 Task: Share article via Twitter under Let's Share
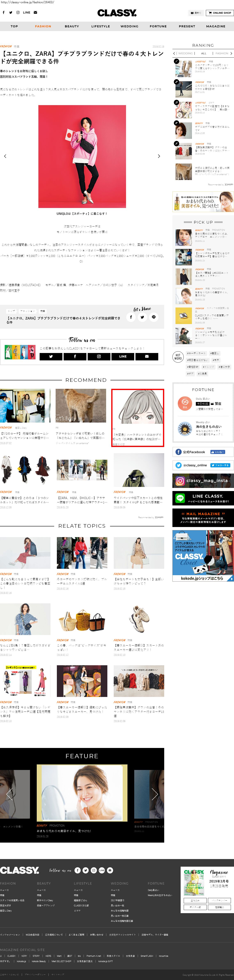(142, 317)
